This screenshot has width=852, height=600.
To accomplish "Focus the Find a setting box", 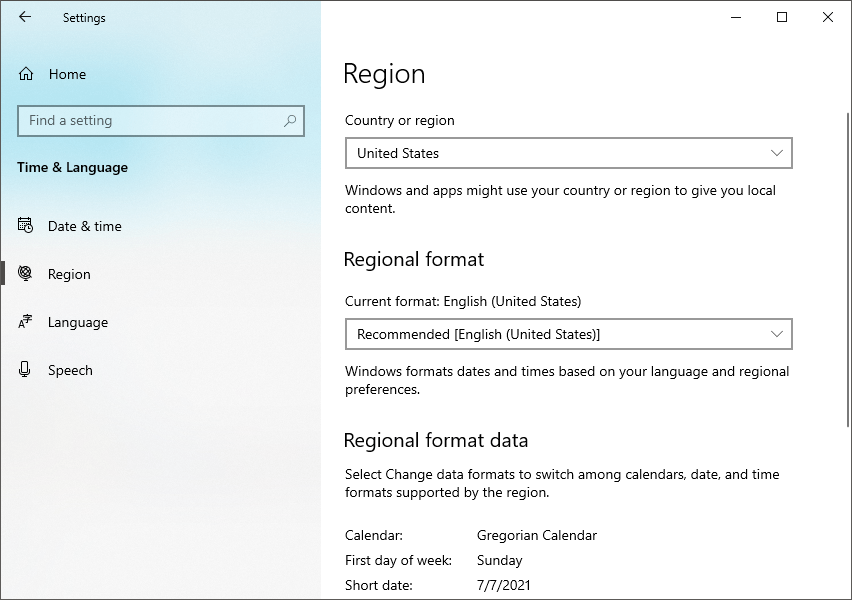I will click(161, 121).
